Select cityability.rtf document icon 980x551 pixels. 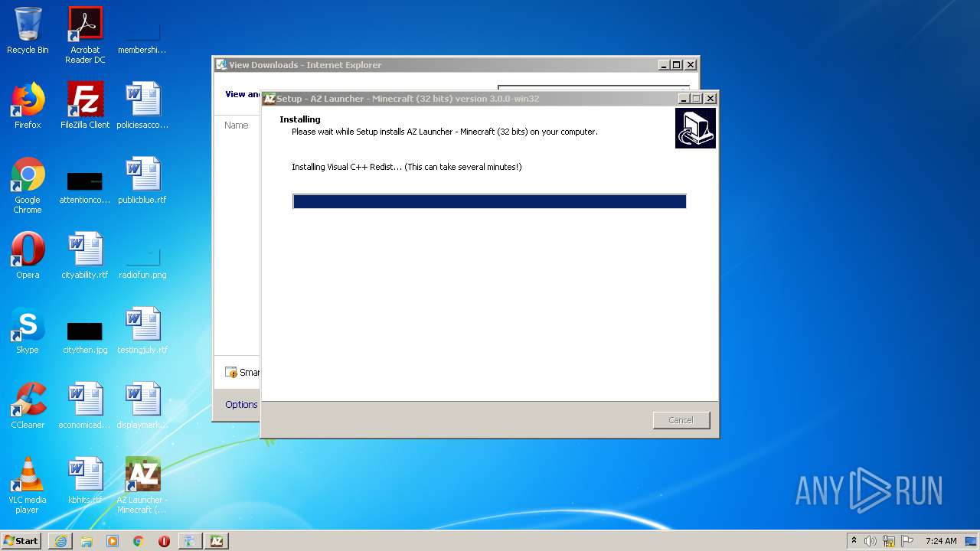(85, 256)
